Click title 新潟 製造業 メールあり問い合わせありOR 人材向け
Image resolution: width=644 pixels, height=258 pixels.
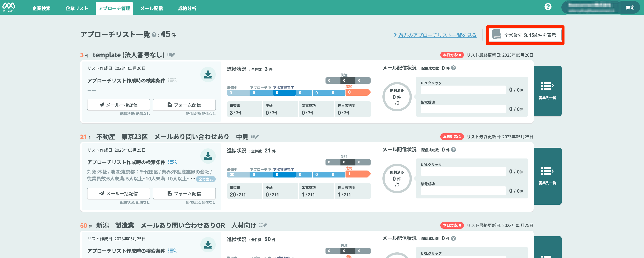point(176,225)
